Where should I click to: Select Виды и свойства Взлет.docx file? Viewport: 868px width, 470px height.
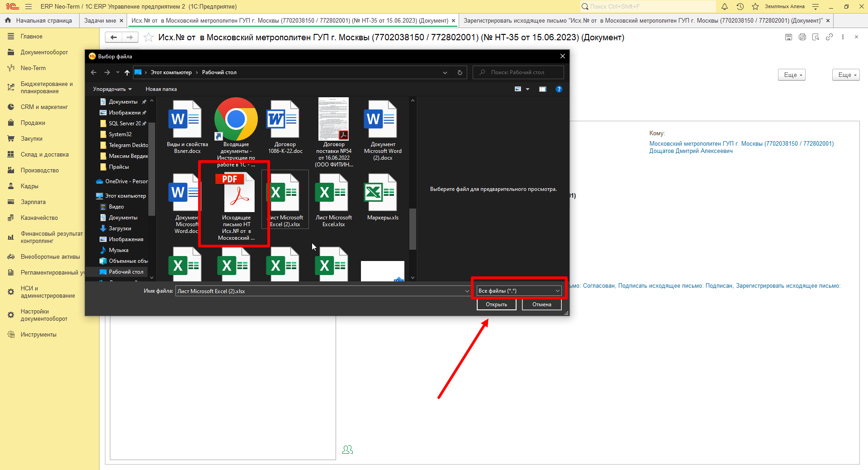[x=187, y=127]
